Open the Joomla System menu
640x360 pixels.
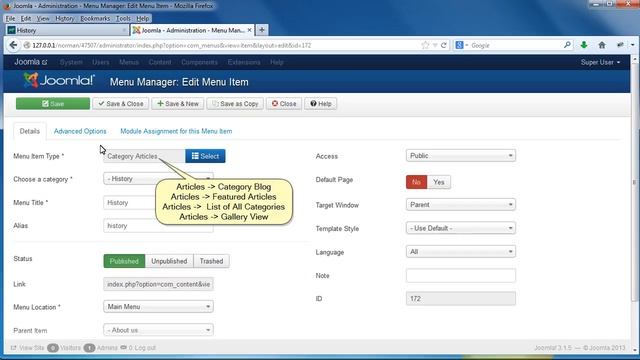(x=71, y=62)
